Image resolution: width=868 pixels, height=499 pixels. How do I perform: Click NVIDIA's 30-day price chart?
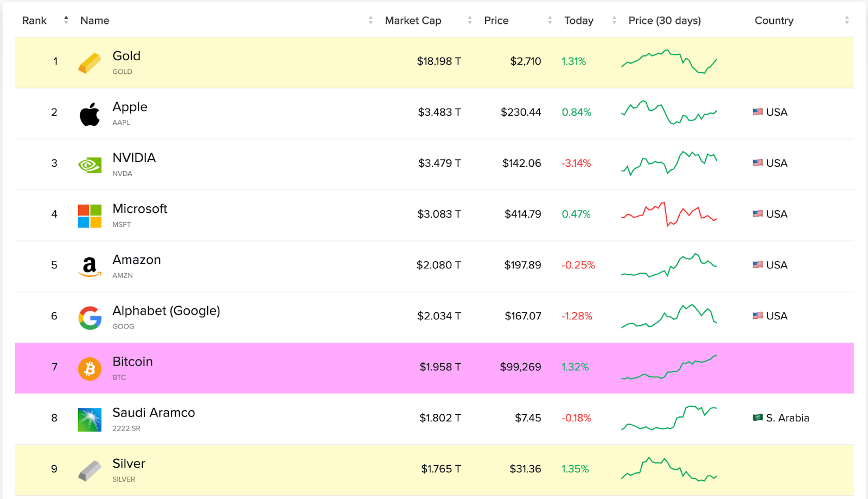click(x=669, y=163)
